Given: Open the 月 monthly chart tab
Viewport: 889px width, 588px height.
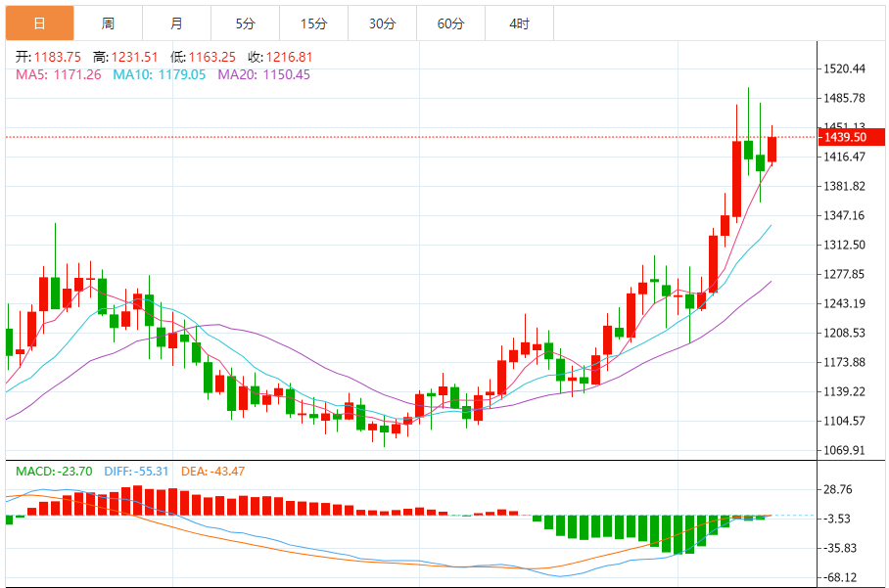Looking at the screenshot, I should coord(176,23).
